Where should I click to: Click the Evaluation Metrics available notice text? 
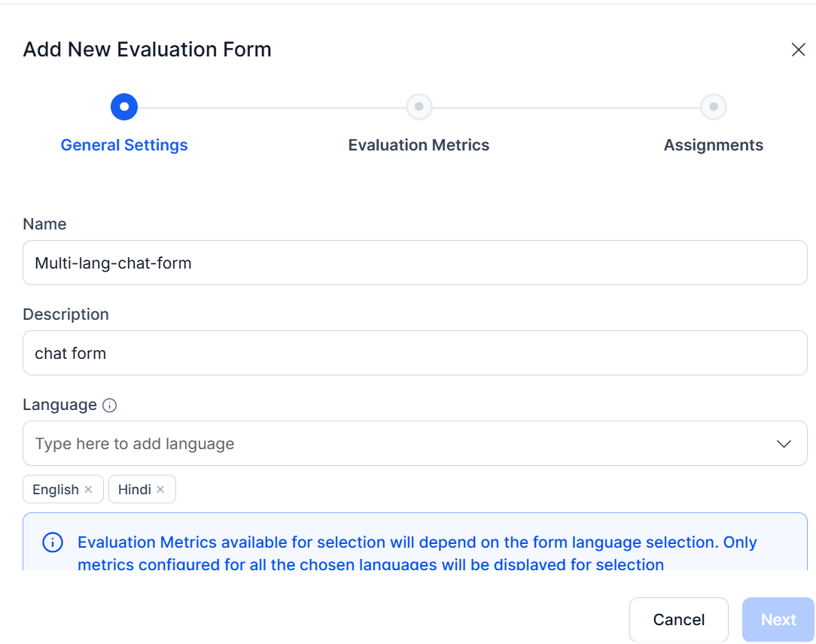click(417, 554)
